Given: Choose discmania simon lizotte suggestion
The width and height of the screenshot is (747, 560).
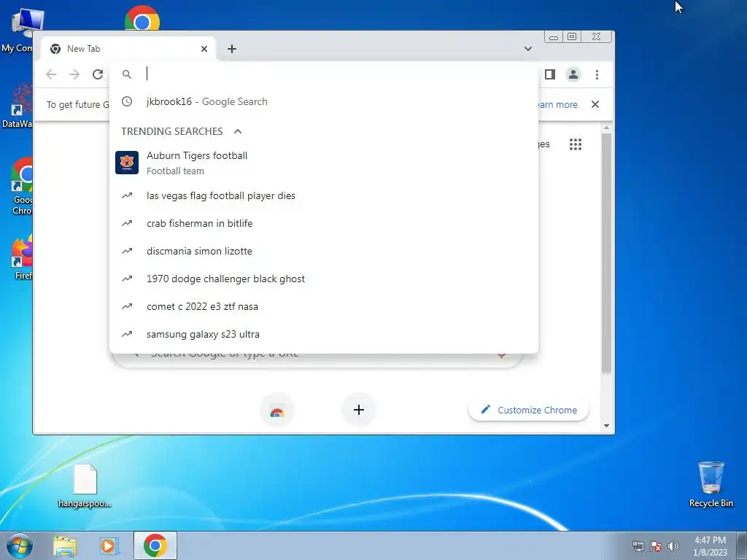Looking at the screenshot, I should [x=324, y=251].
